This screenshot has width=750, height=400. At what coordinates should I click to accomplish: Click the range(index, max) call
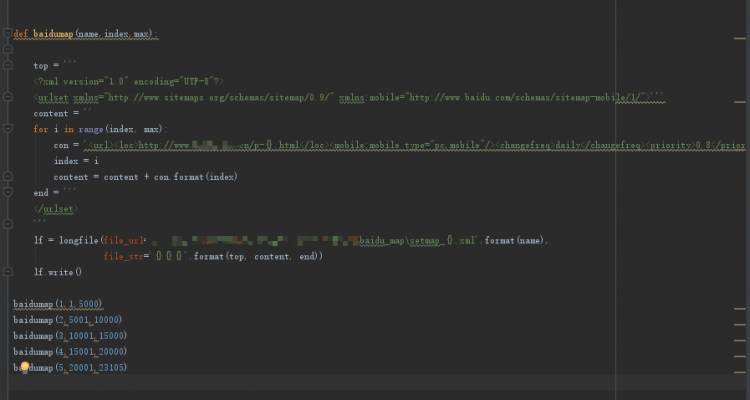[x=120, y=129]
